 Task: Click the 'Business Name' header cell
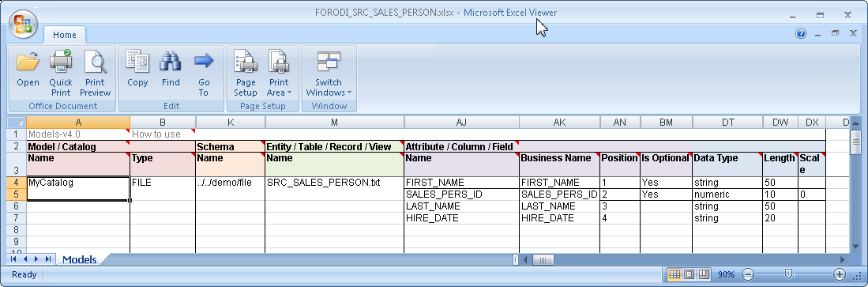tap(560, 164)
